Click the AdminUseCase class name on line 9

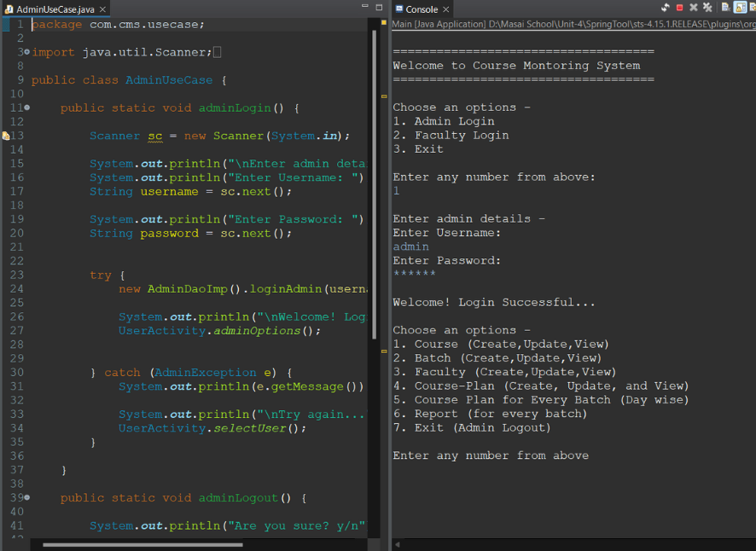tap(169, 80)
